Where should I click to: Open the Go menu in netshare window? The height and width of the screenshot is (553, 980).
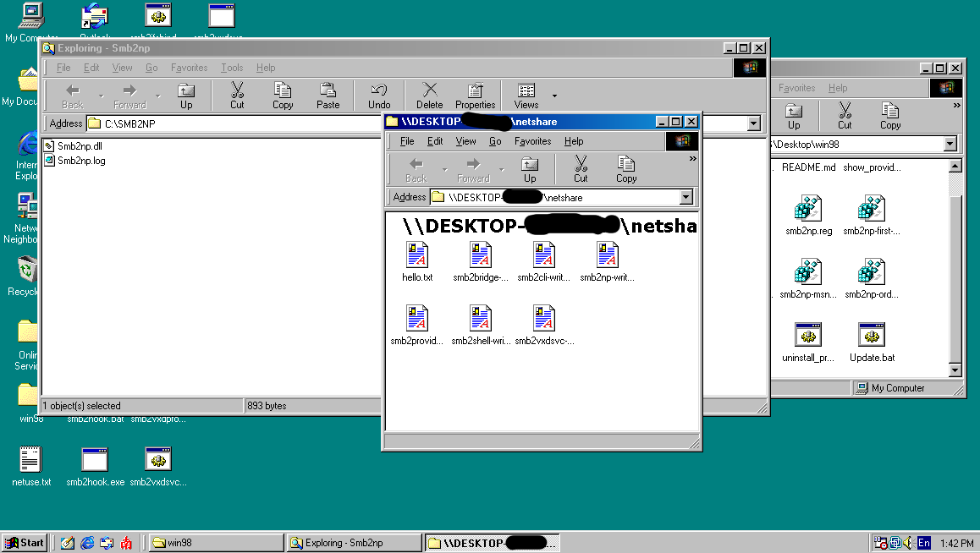pos(495,141)
